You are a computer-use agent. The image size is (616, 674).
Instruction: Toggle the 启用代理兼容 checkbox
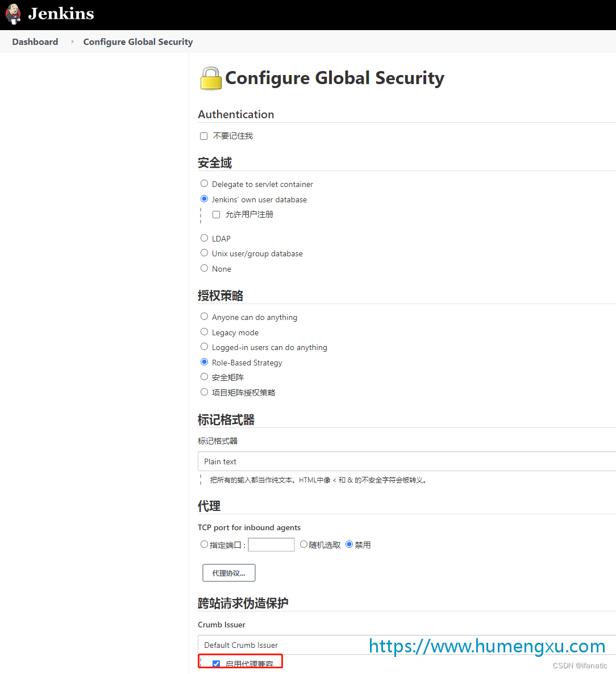click(x=216, y=664)
